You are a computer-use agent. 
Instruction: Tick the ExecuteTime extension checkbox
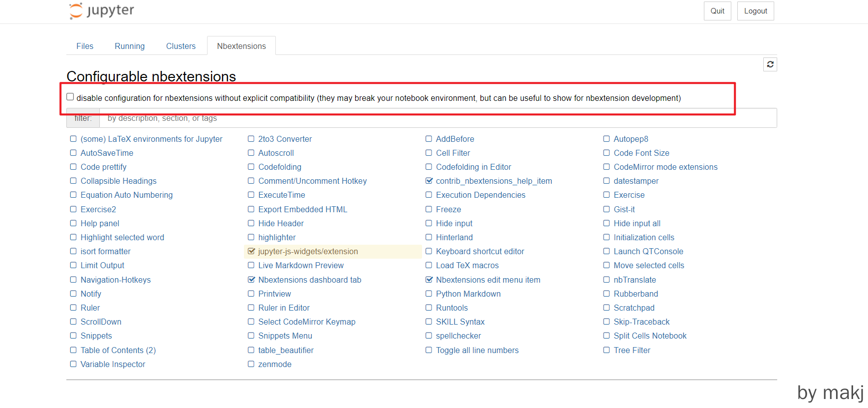tap(251, 195)
